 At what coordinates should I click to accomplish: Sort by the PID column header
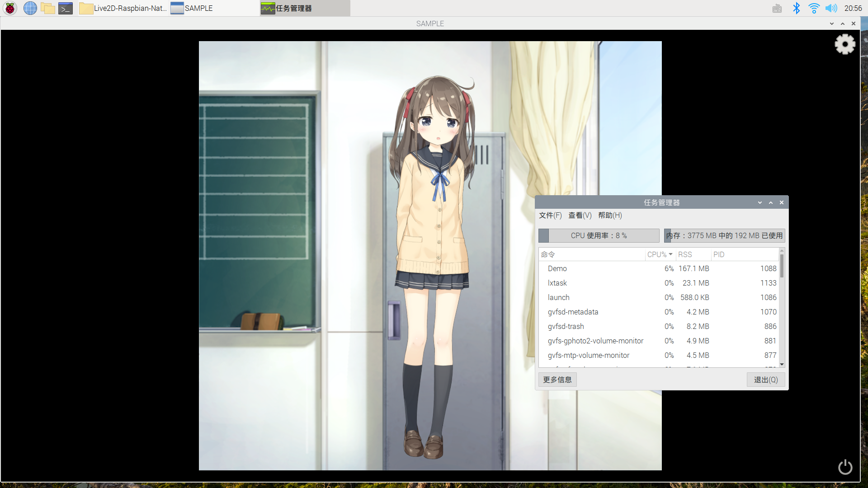(x=719, y=255)
